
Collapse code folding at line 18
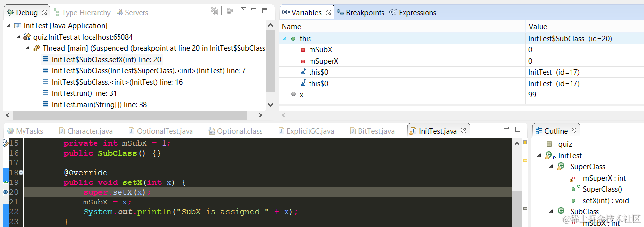point(21,173)
